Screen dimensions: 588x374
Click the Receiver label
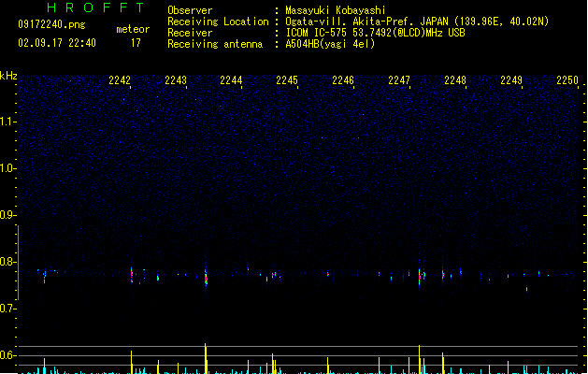pos(190,33)
